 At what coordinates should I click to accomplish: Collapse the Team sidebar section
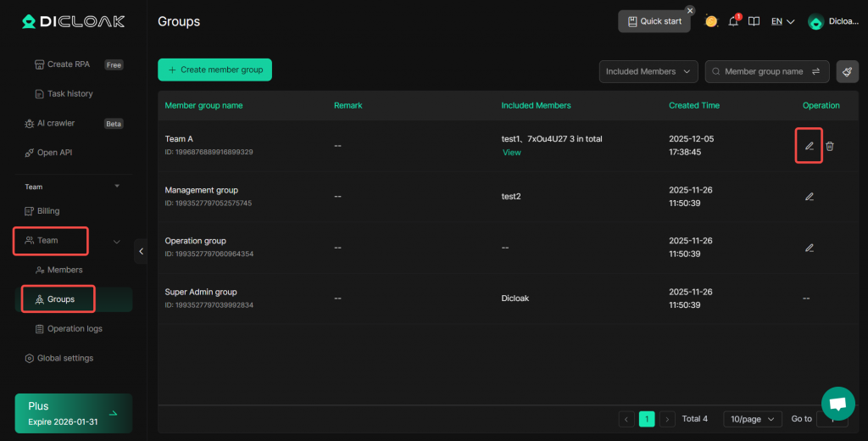[117, 241]
